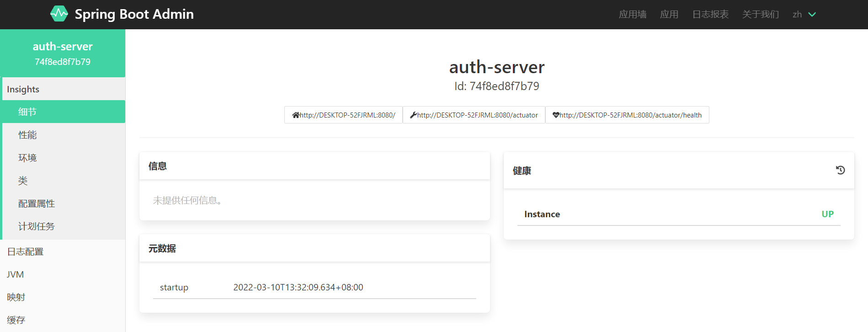This screenshot has height=332, width=868.
Task: Select 环境 in the sidebar
Action: click(64, 158)
